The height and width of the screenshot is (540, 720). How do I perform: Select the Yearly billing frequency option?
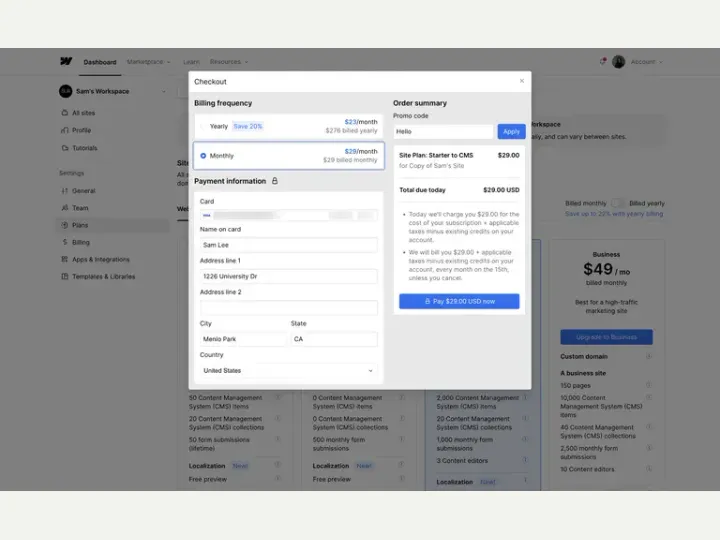(x=288, y=126)
